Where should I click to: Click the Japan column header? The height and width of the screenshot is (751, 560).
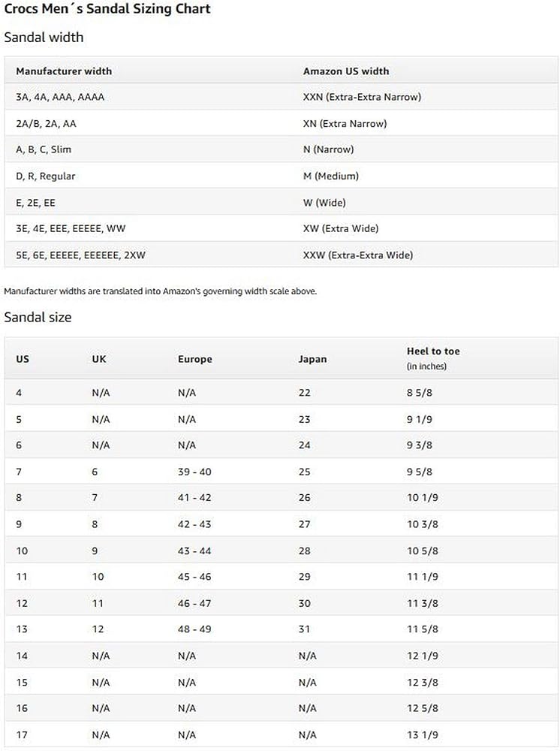(x=313, y=359)
